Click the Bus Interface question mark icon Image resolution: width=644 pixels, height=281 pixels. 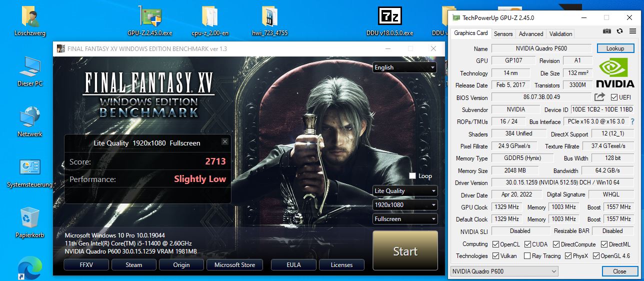(x=632, y=121)
